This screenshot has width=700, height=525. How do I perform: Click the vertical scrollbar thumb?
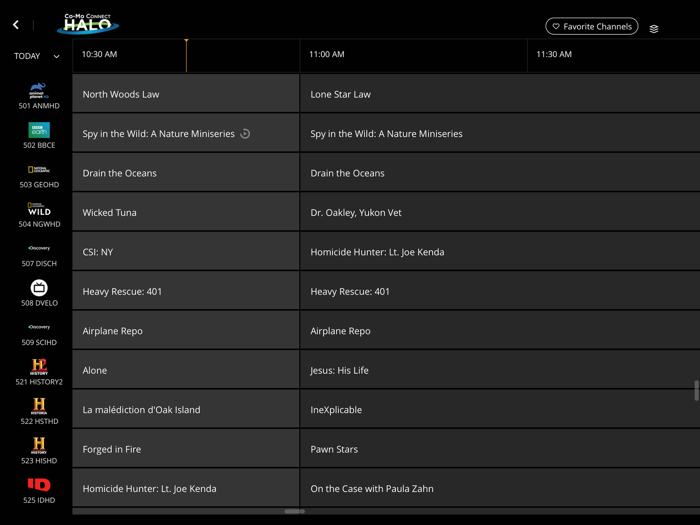[696, 391]
